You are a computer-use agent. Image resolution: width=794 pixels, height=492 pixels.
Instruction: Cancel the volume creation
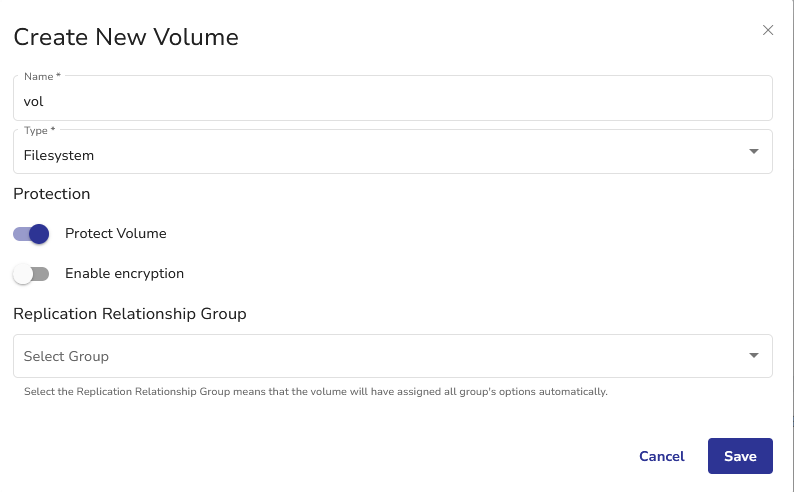(x=661, y=456)
